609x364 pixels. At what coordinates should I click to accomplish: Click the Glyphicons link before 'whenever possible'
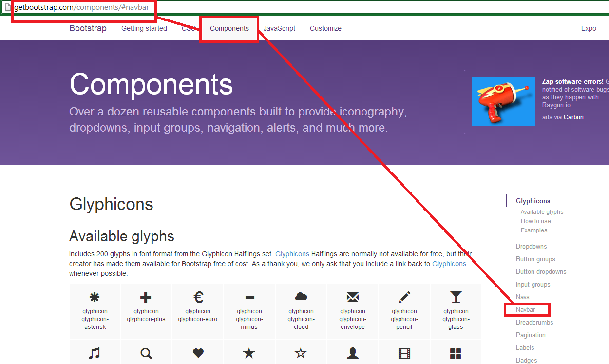tap(449, 264)
